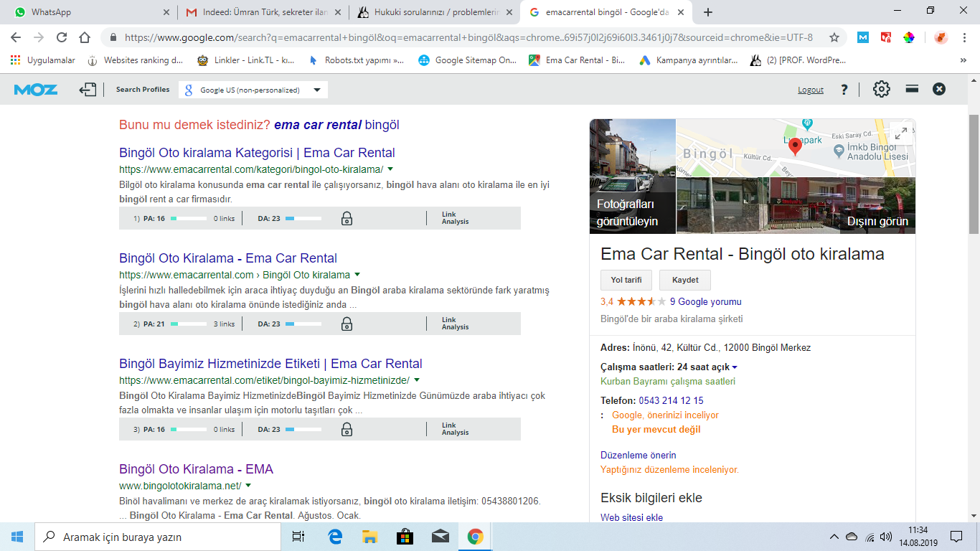View the Fotoğrafları görüntüleyin photo thumbnail
The height and width of the screenshot is (551, 980).
[x=633, y=176]
